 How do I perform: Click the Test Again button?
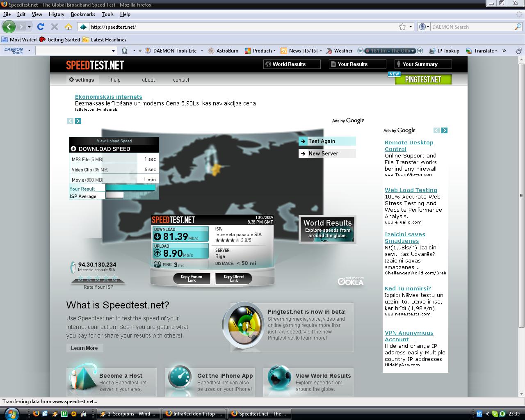pos(327,141)
